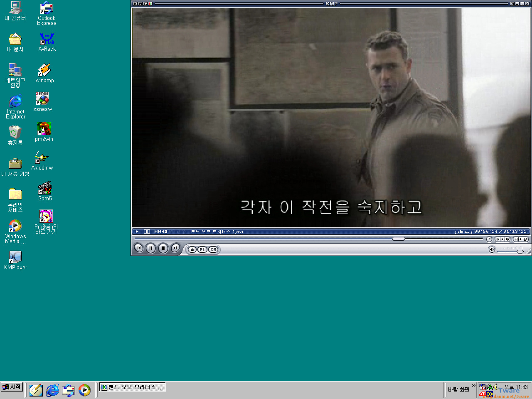Launch the AvRack shortcut
Viewport: 532px width, 399px height.
[x=47, y=42]
